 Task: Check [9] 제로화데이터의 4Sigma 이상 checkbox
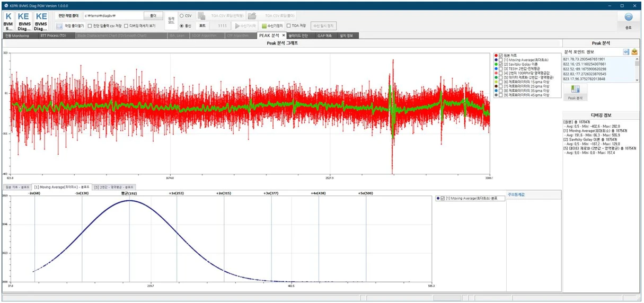click(x=500, y=94)
